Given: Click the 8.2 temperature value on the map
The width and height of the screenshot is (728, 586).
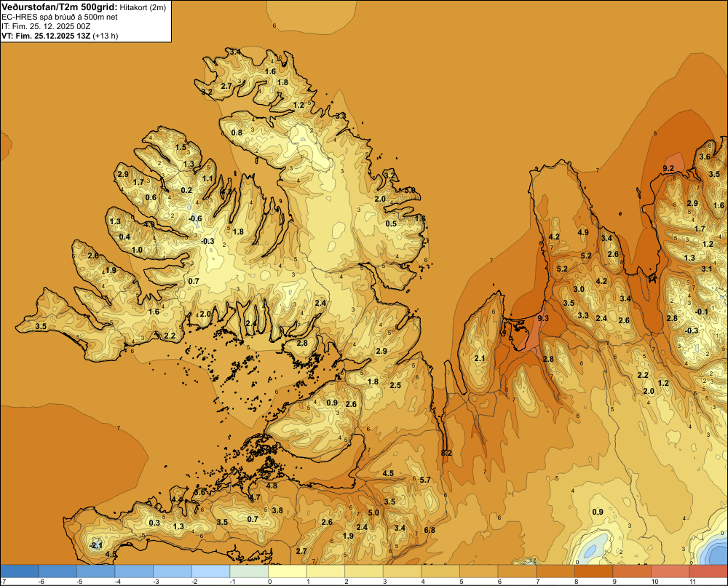Looking at the screenshot, I should coord(446,452).
